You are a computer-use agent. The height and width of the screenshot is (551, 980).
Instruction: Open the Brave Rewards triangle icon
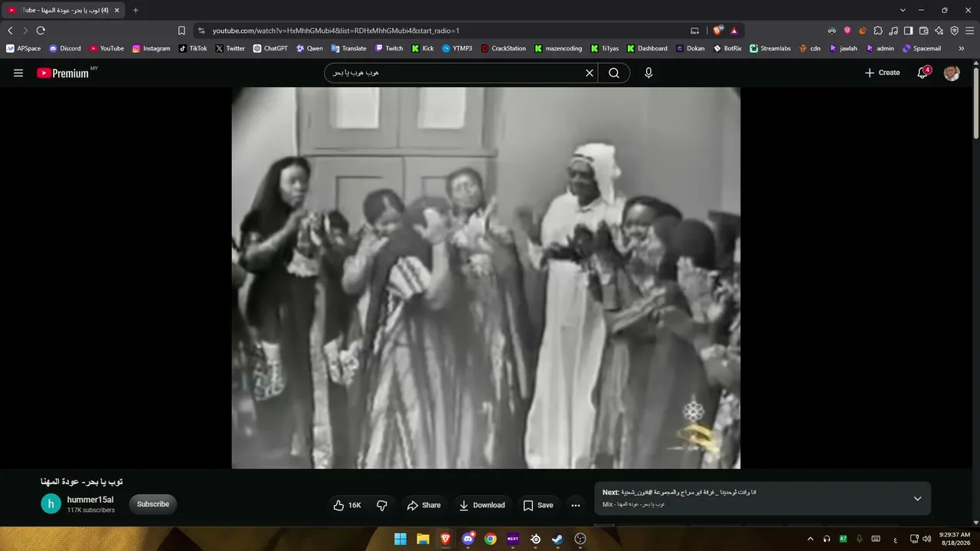pos(733,31)
